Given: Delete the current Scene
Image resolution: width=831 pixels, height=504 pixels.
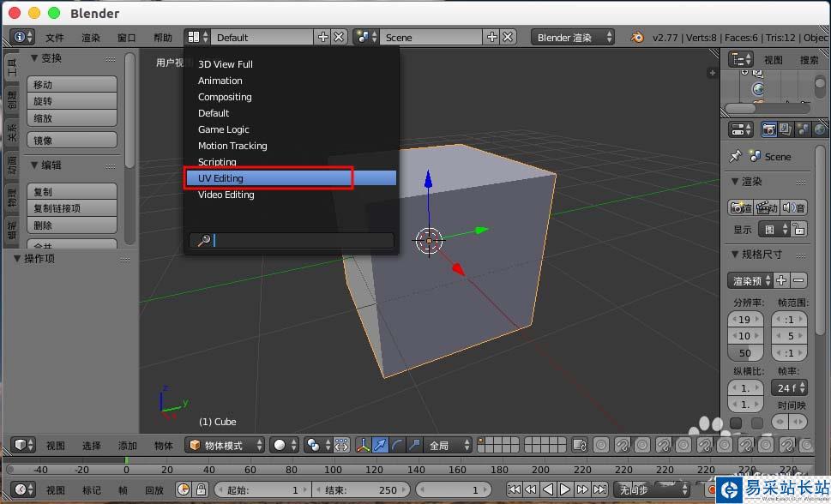Looking at the screenshot, I should [508, 37].
